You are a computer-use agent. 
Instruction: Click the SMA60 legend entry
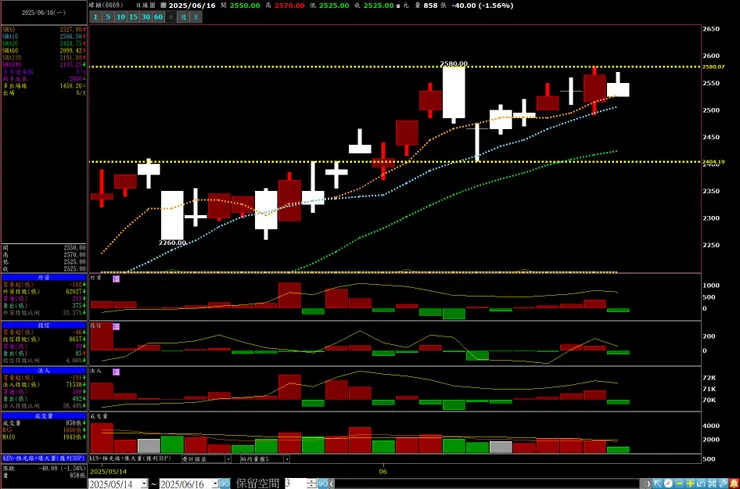click(44, 50)
